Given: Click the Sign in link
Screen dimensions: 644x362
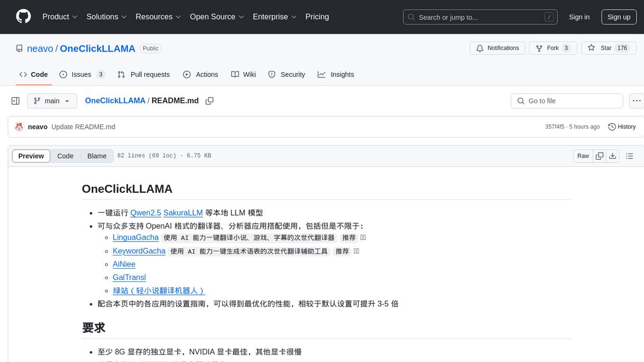Looking at the screenshot, I should tap(579, 17).
